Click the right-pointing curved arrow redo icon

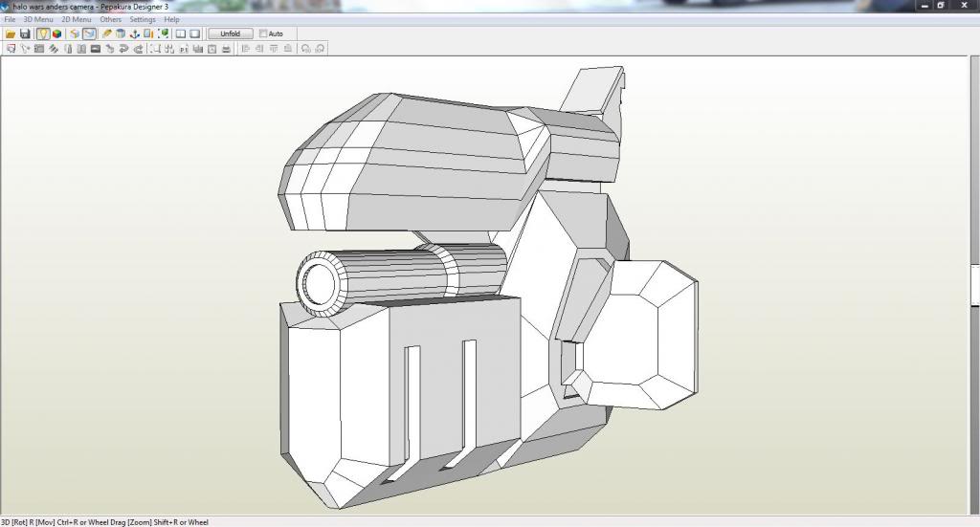(138, 49)
